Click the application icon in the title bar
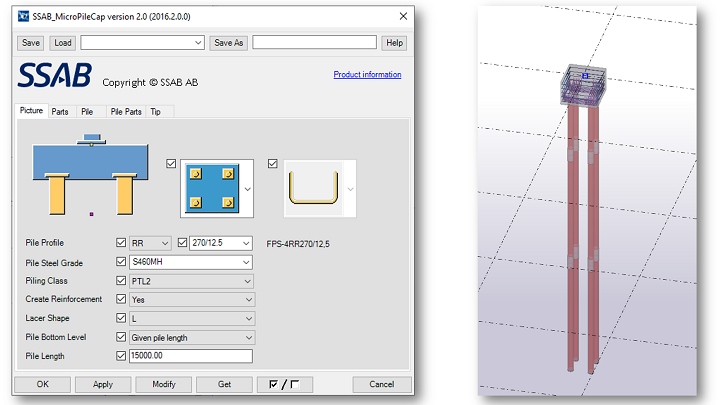 click(x=23, y=17)
